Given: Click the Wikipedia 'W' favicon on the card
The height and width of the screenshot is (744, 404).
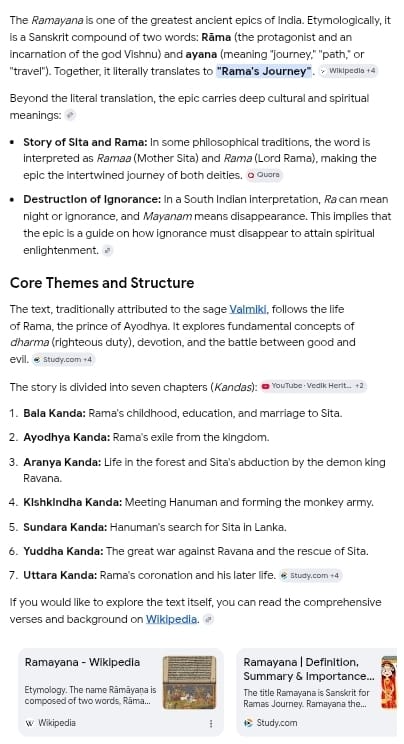Looking at the screenshot, I should tap(29, 723).
